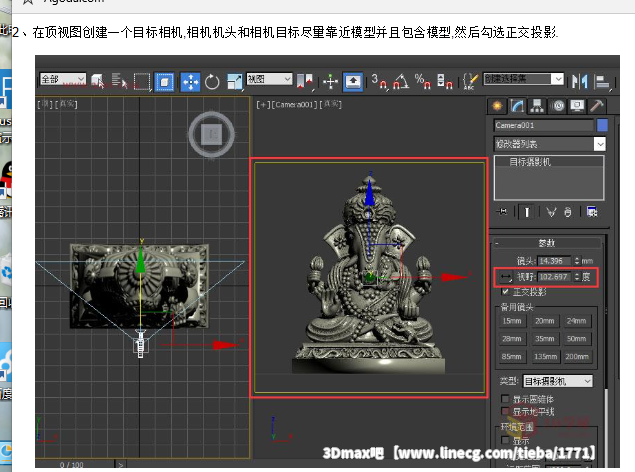Click the Pin Stack icon
Image resolution: width=635 pixels, height=472 pixels.
click(x=502, y=212)
